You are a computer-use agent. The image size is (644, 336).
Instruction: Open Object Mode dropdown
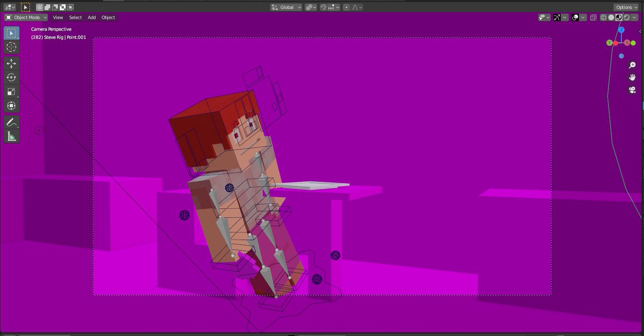(x=26, y=17)
